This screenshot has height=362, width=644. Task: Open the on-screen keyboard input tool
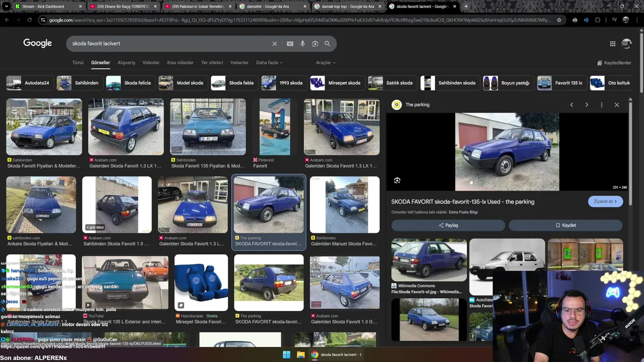[x=290, y=44]
